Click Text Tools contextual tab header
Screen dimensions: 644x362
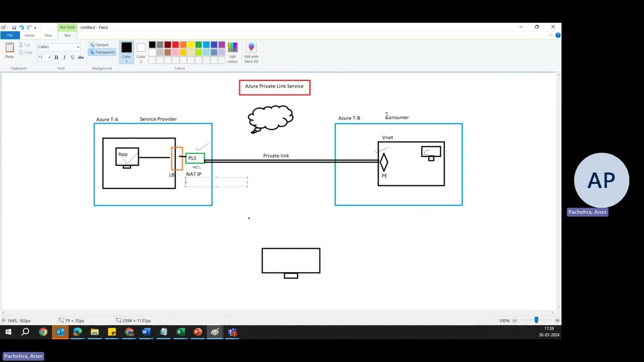(67, 27)
